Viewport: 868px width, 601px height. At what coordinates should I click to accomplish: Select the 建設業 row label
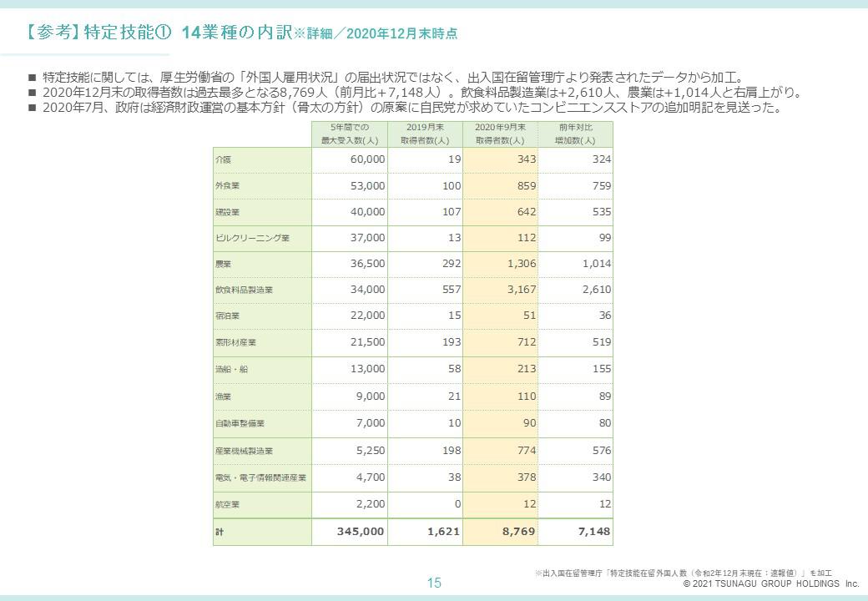coord(227,212)
